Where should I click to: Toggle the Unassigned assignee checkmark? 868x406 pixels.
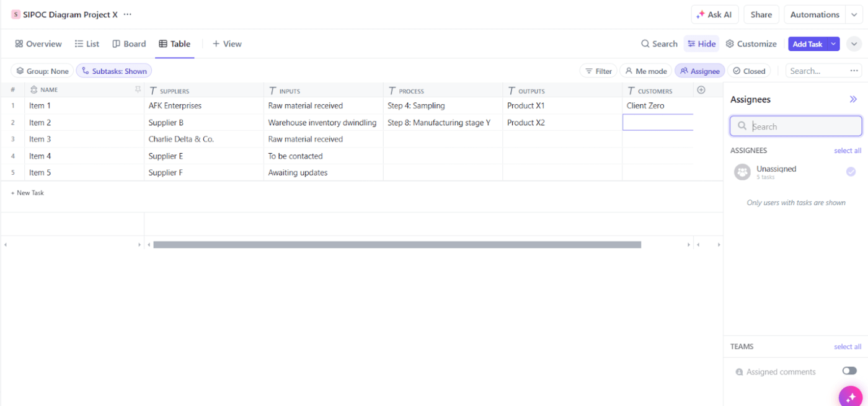(851, 172)
